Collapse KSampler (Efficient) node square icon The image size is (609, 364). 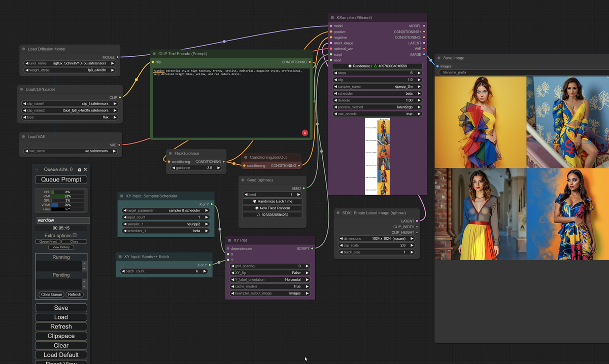tap(332, 18)
